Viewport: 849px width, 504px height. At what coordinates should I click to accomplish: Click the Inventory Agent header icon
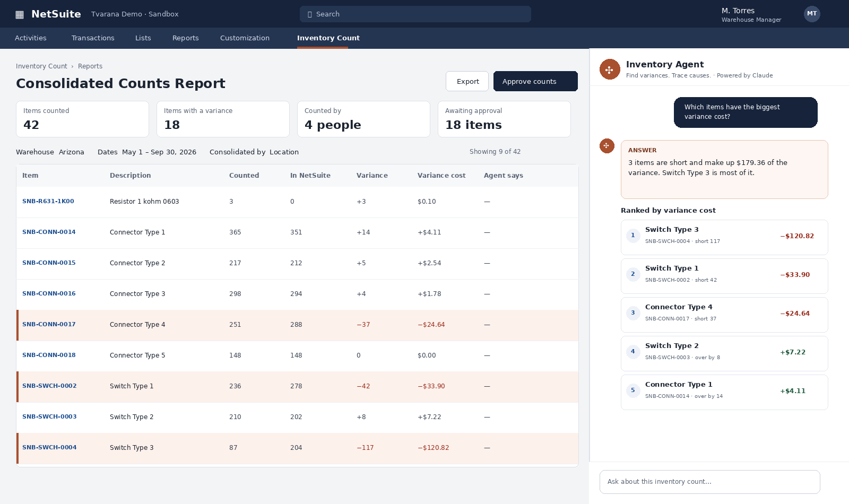pos(610,69)
